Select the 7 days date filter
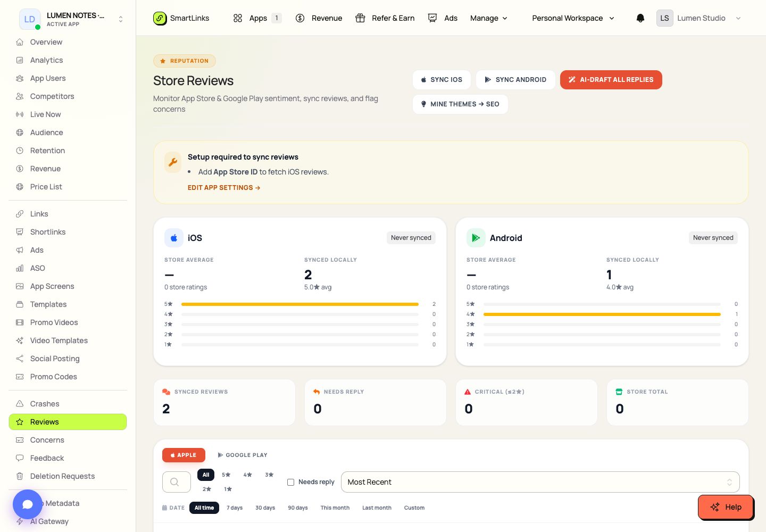The image size is (766, 532). coord(235,508)
